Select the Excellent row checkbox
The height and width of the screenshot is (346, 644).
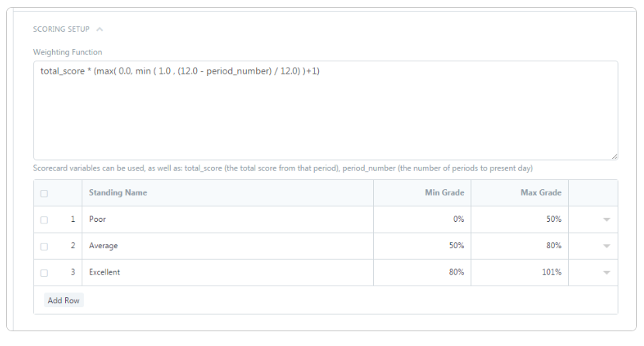tap(44, 272)
